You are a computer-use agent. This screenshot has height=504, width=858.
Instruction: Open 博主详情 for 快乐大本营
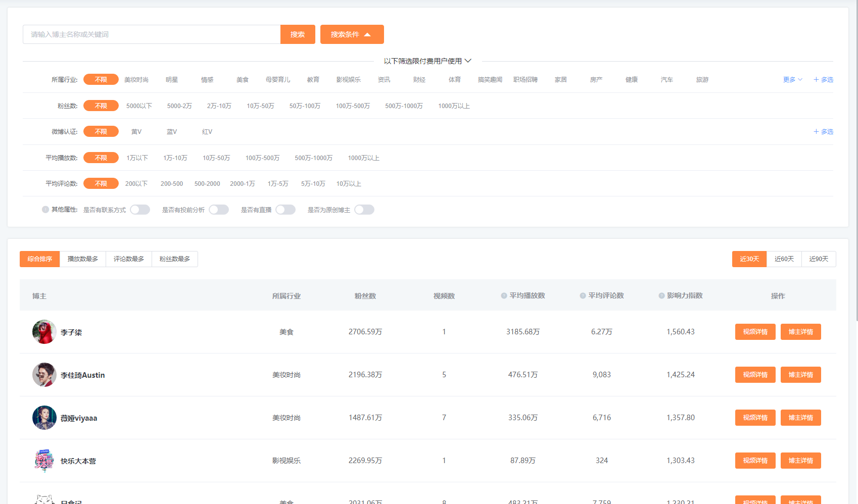point(801,461)
